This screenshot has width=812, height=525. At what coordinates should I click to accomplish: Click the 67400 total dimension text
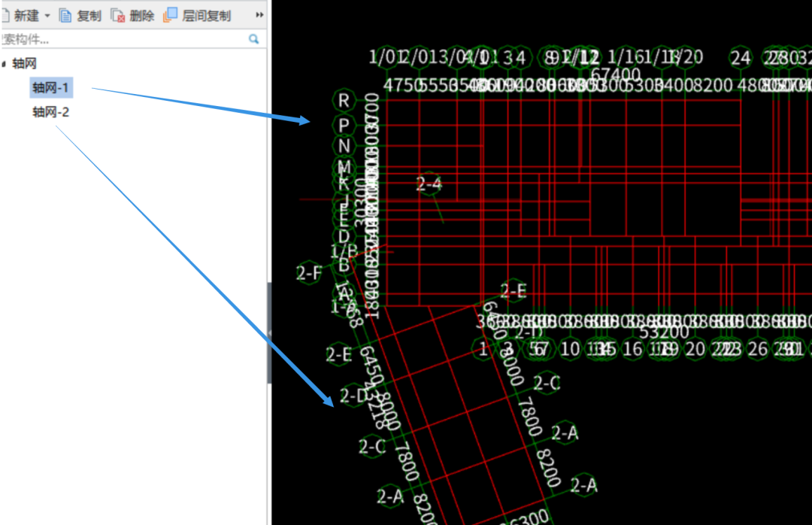click(616, 74)
